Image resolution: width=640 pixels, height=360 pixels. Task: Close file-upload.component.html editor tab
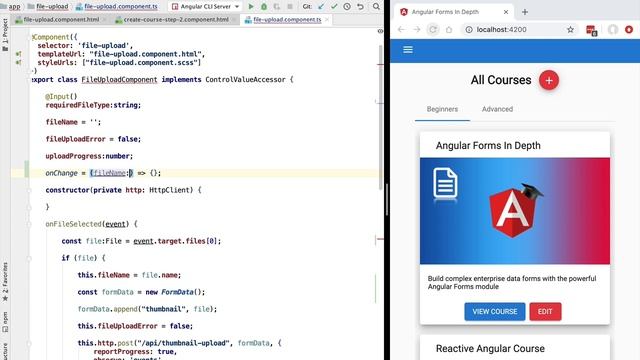click(104, 20)
